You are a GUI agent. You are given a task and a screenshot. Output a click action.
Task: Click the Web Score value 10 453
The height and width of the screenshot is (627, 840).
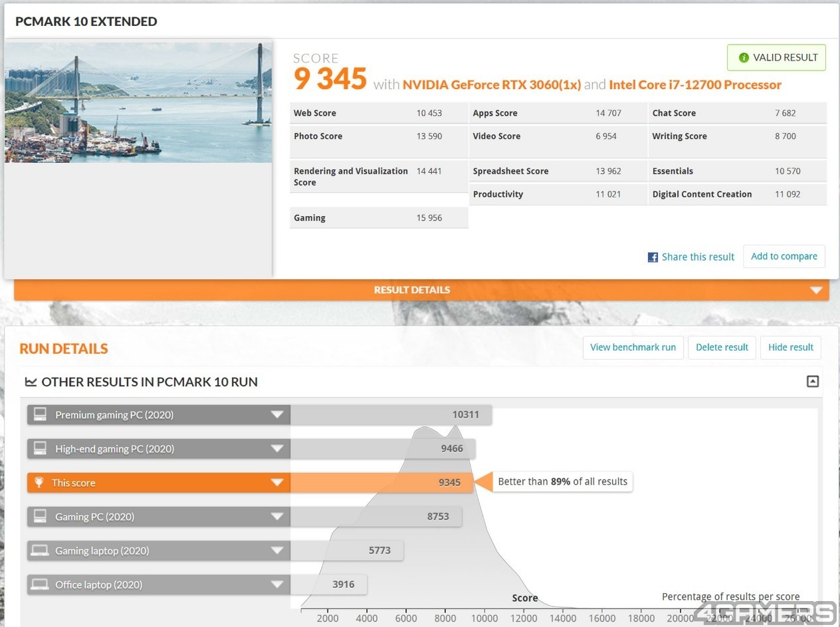429,113
